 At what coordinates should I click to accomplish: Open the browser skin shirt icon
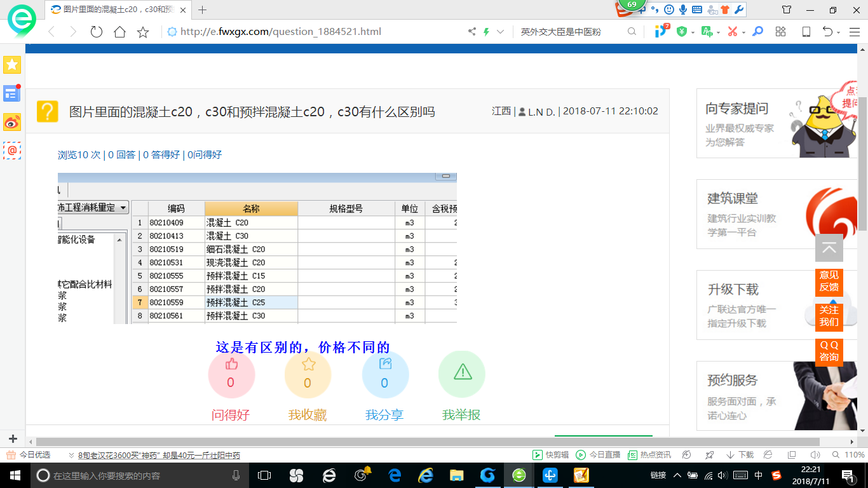point(787,10)
